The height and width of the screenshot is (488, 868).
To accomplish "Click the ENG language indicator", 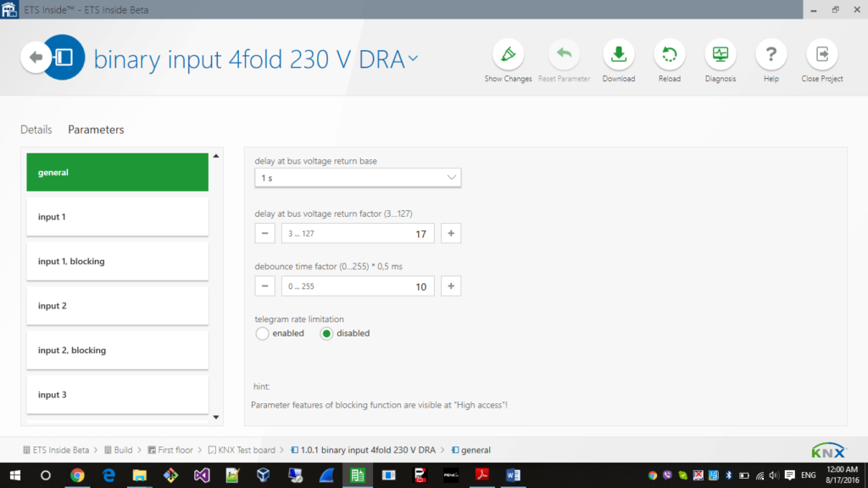I will tap(808, 475).
